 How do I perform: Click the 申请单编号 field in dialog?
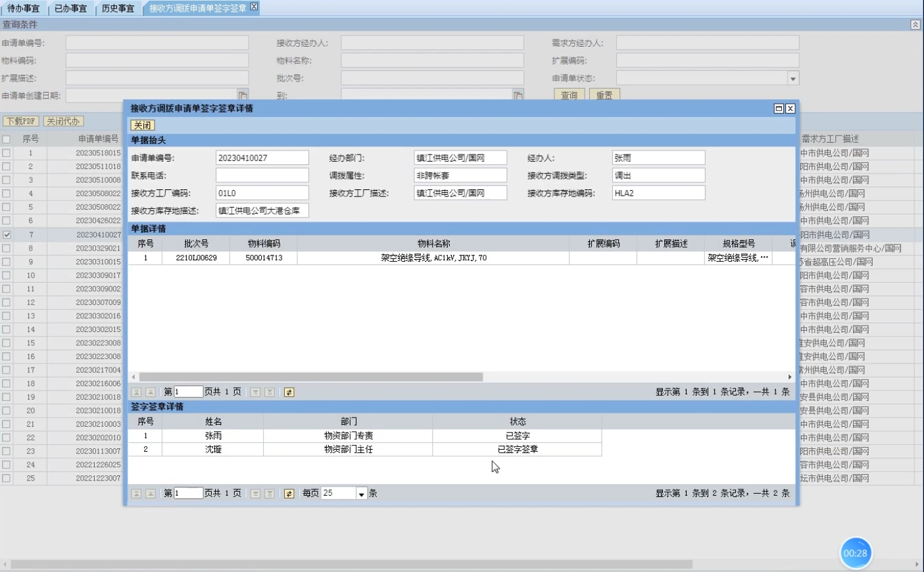[262, 158]
